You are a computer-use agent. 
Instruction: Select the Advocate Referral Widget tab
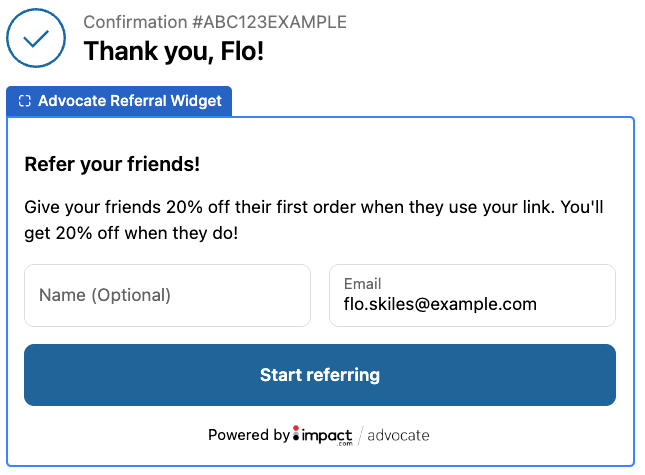[119, 101]
